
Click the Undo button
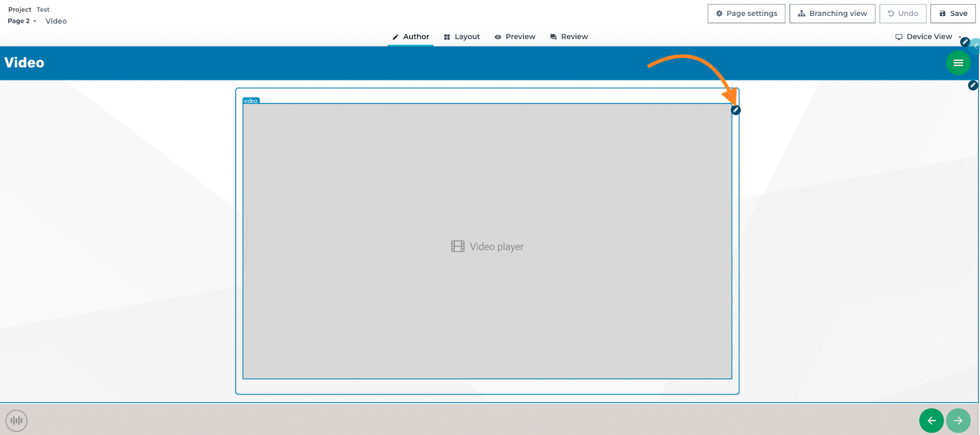pyautogui.click(x=903, y=13)
